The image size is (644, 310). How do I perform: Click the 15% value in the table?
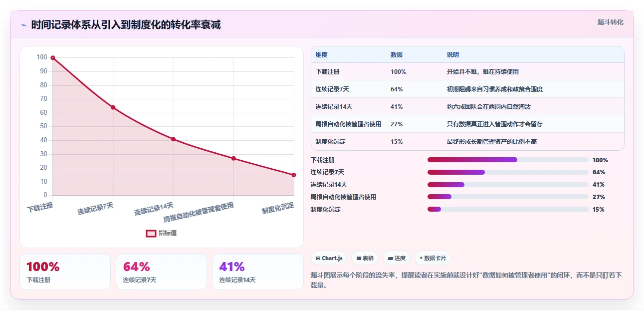coord(397,142)
